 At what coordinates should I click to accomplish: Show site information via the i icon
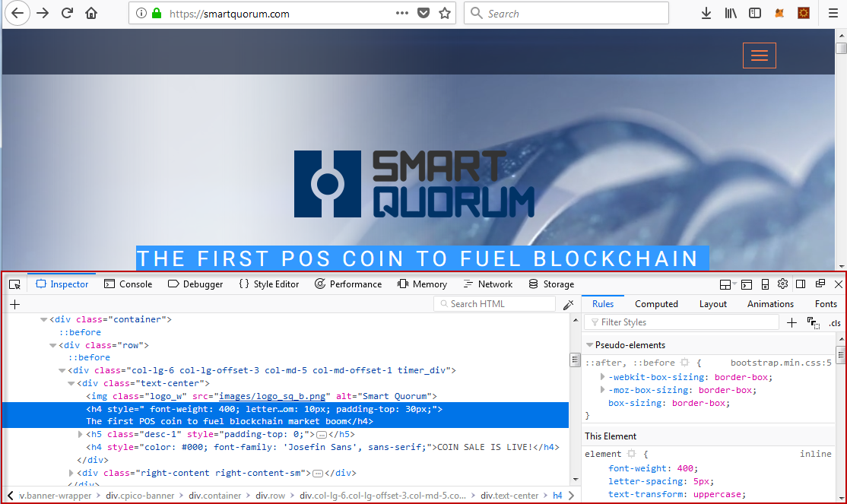point(141,13)
